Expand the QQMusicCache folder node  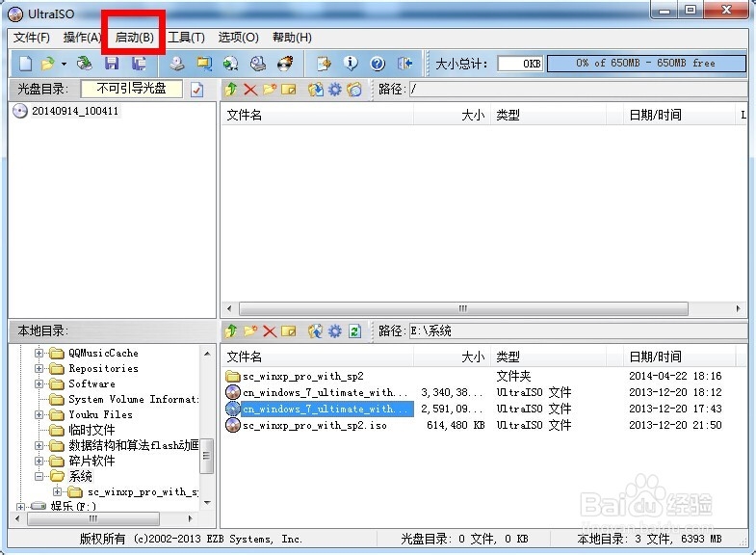coord(39,353)
